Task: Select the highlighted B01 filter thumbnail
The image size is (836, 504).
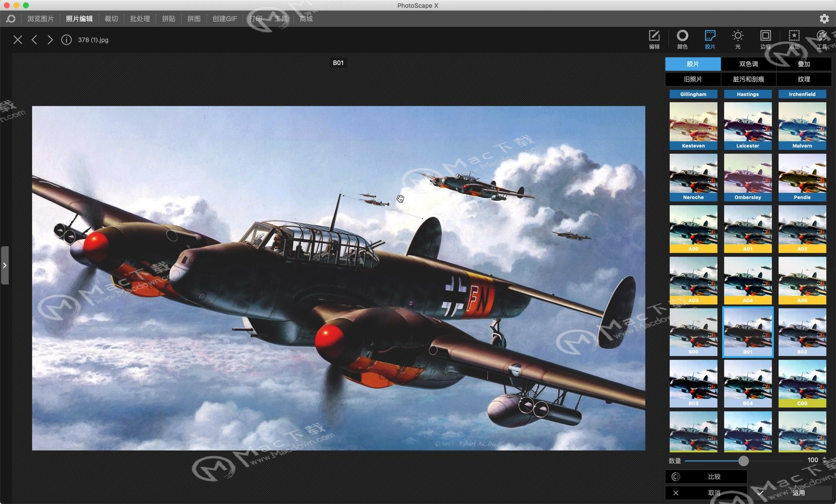Action: point(748,332)
